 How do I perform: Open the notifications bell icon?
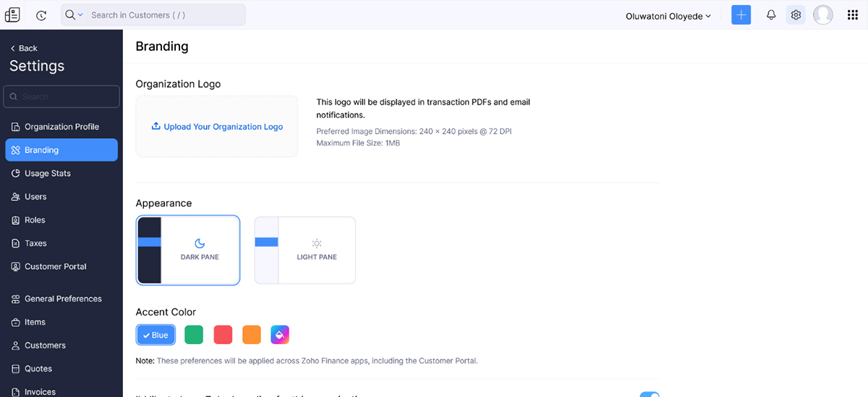(771, 15)
